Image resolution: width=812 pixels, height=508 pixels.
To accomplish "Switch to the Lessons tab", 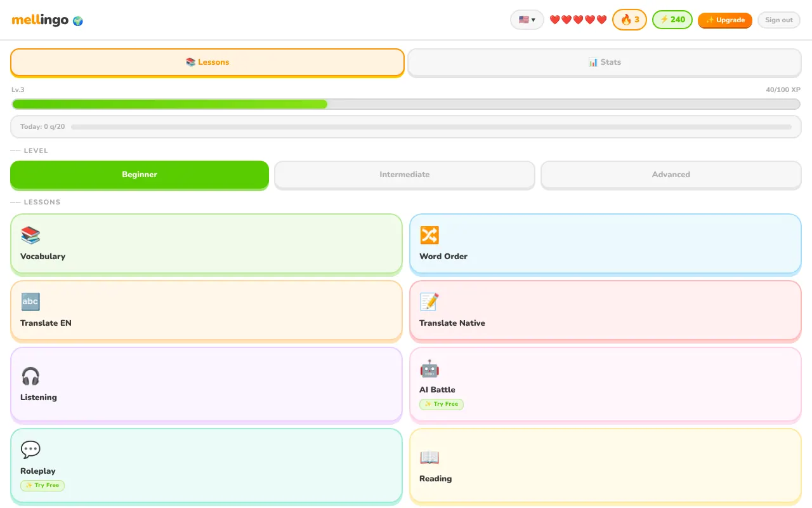I will pyautogui.click(x=207, y=62).
